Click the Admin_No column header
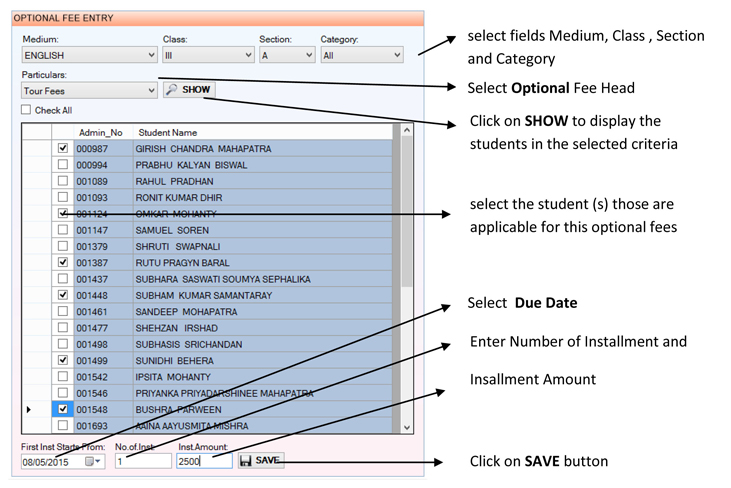The width and height of the screenshot is (731, 488). pos(103,132)
